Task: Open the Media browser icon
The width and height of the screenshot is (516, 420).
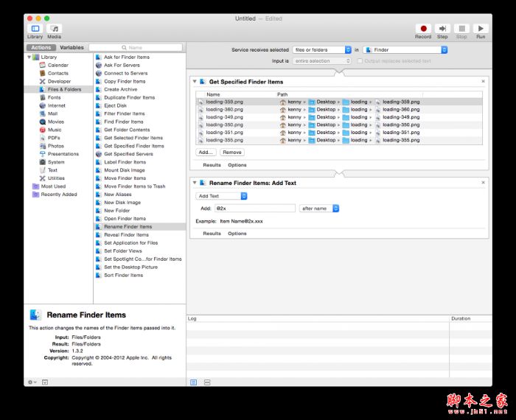Action: pos(55,29)
